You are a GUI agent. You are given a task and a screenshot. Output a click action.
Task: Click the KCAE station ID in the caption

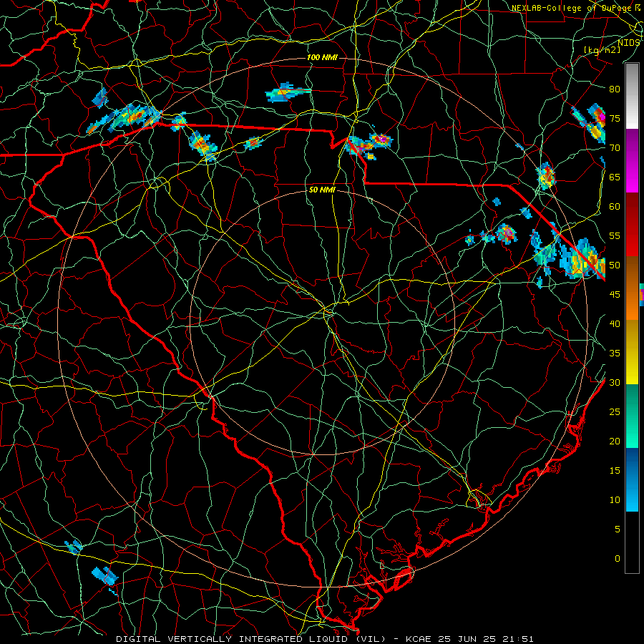pos(418,639)
